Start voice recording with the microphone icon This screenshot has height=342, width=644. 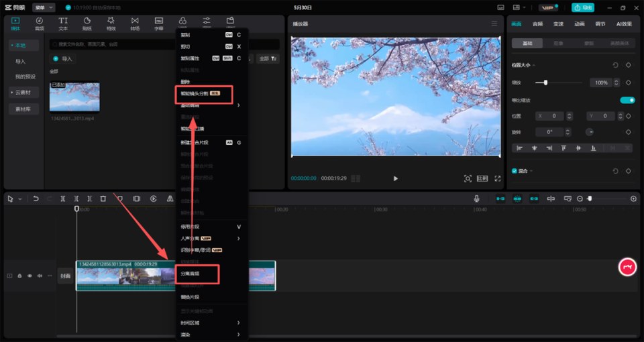(476, 198)
